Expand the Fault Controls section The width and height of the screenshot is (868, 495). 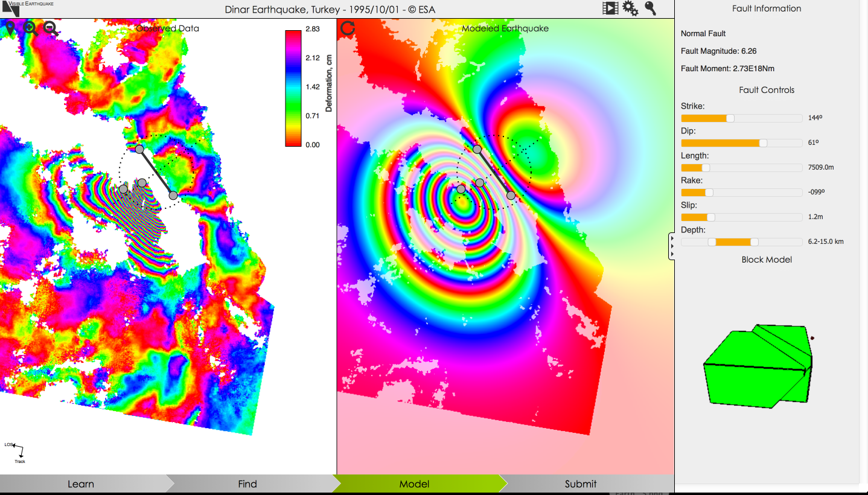[767, 90]
